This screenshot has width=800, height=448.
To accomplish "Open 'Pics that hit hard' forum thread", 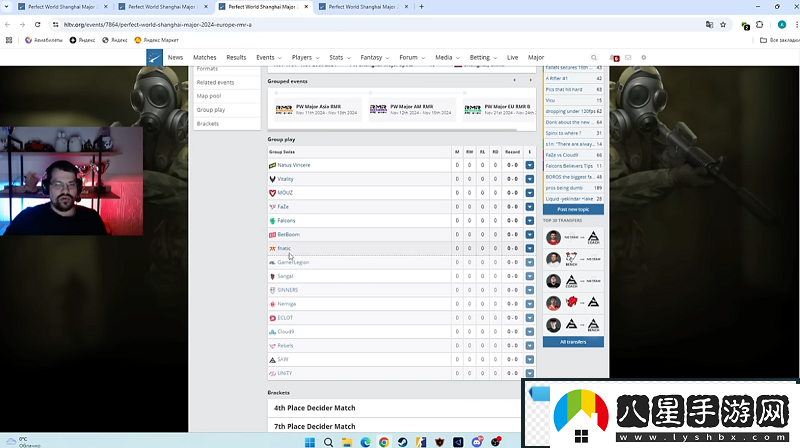I will coord(564,89).
